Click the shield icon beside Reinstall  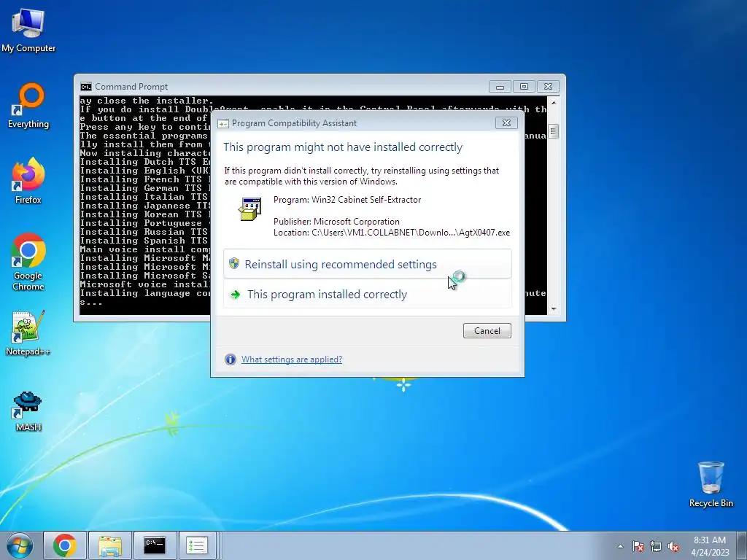pyautogui.click(x=234, y=263)
